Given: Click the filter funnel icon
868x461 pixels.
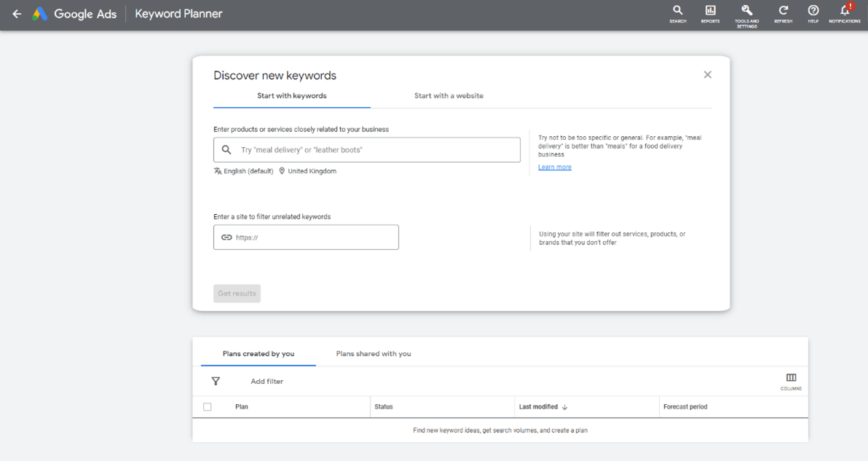Looking at the screenshot, I should tap(216, 382).
